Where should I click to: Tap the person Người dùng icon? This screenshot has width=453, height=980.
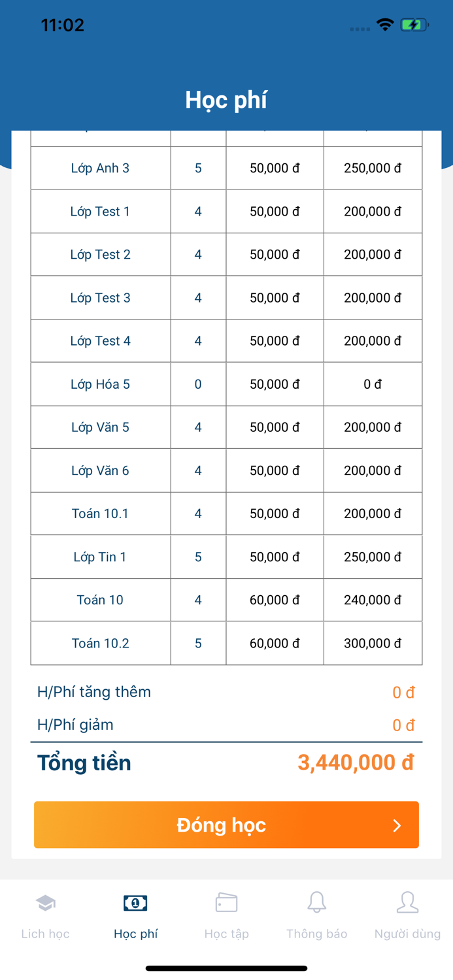pos(407,902)
